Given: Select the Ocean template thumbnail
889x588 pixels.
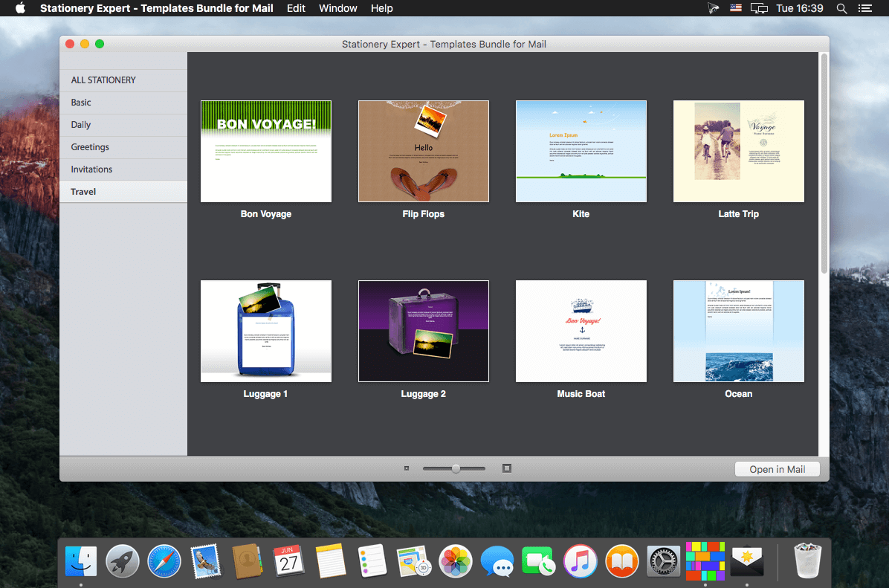Looking at the screenshot, I should click(x=739, y=331).
